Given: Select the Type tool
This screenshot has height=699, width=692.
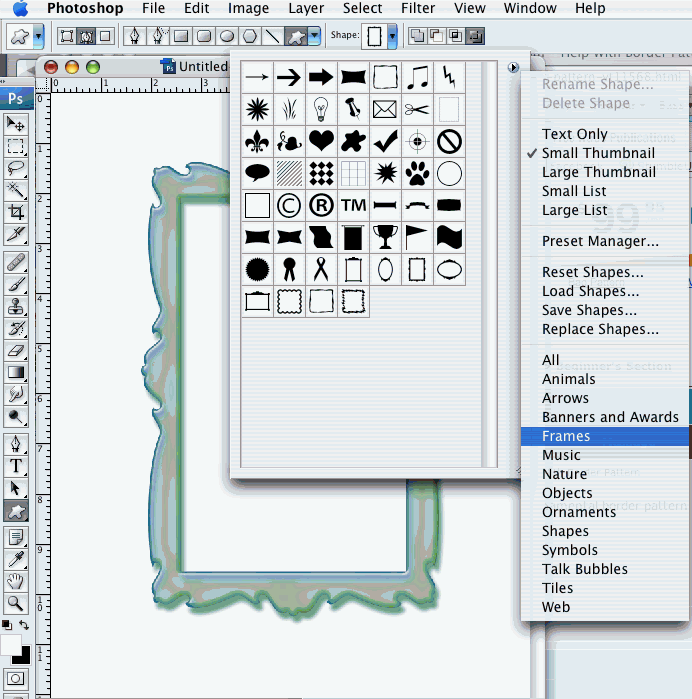Looking at the screenshot, I should (x=16, y=466).
